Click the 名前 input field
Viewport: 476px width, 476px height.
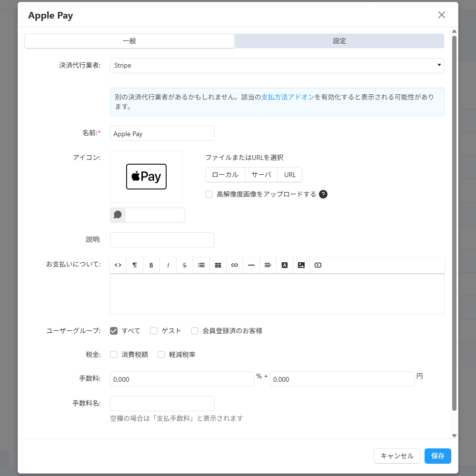click(162, 133)
